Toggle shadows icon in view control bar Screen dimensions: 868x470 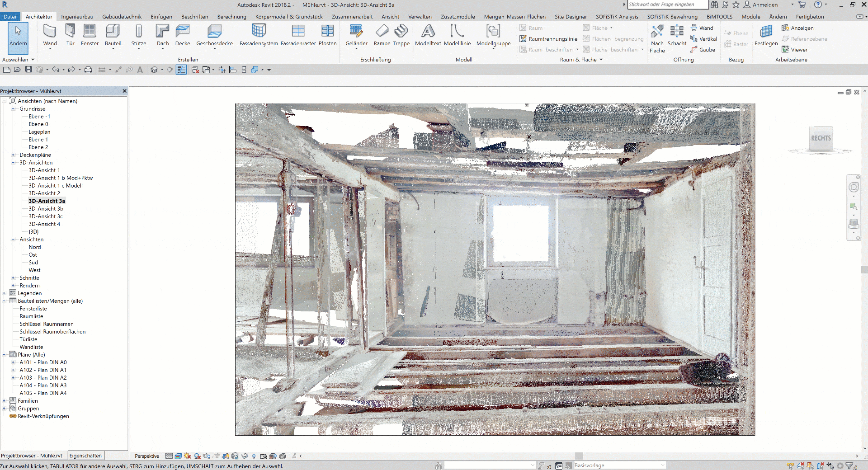click(198, 456)
